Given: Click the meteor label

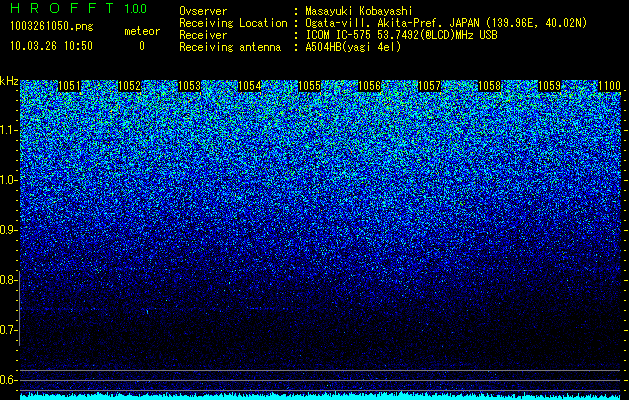Looking at the screenshot, I should click(x=142, y=31).
